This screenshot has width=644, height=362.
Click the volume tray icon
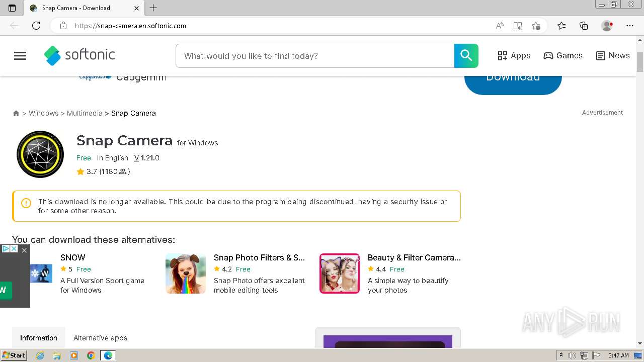(x=573, y=355)
